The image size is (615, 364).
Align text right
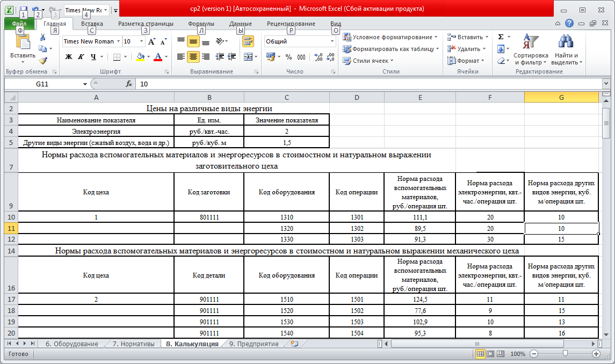(x=206, y=57)
